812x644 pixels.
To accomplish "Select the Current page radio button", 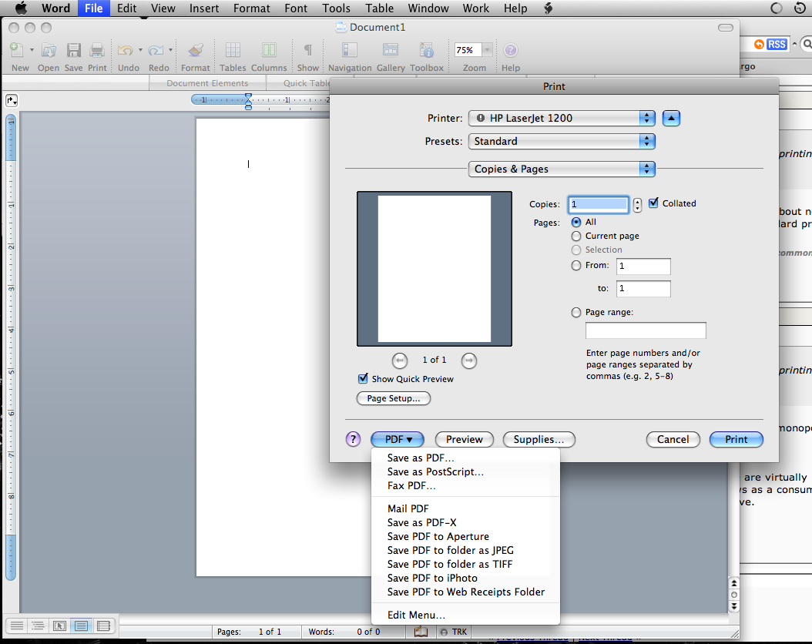I will 575,236.
